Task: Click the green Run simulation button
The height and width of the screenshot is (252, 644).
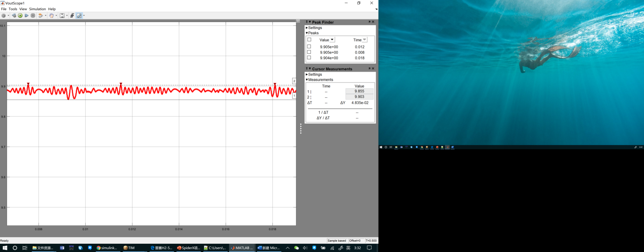Action: pyautogui.click(x=20, y=16)
